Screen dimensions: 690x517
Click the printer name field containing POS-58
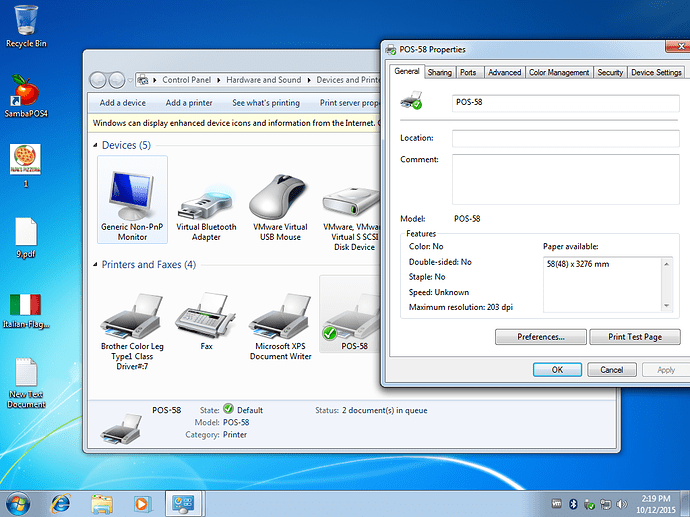(x=565, y=103)
